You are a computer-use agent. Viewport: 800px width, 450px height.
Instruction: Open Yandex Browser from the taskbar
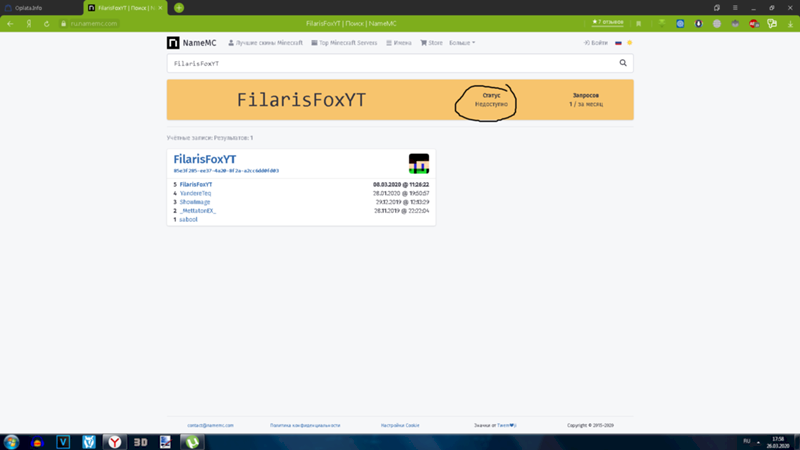point(115,441)
